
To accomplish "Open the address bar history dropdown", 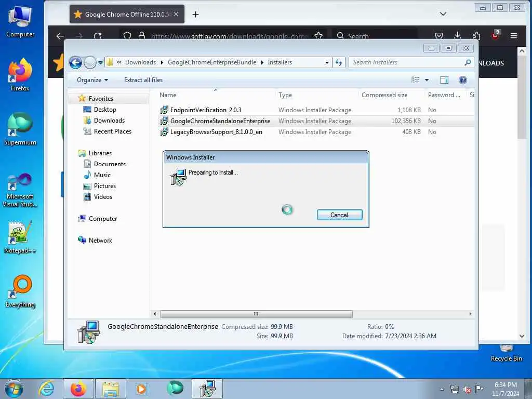I will (327, 62).
